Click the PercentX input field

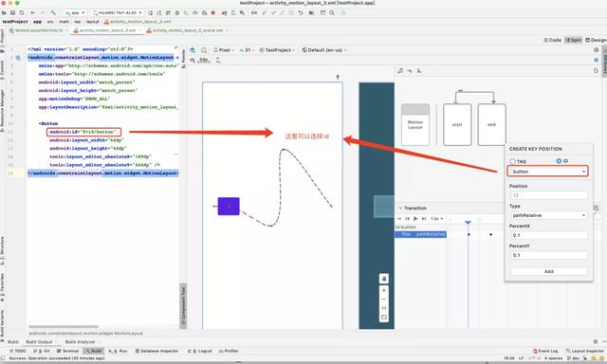548,235
